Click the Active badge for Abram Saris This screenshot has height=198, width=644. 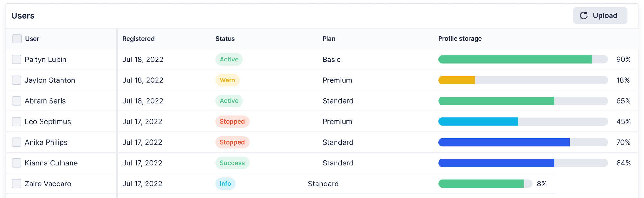click(229, 101)
